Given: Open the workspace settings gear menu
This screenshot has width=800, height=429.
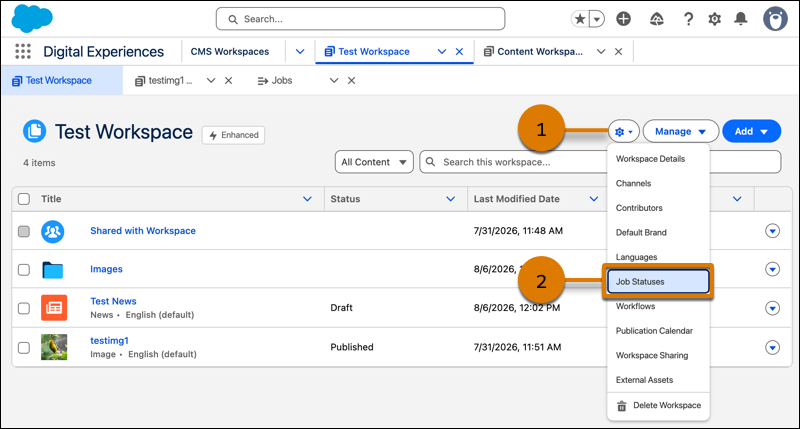Looking at the screenshot, I should 623,132.
